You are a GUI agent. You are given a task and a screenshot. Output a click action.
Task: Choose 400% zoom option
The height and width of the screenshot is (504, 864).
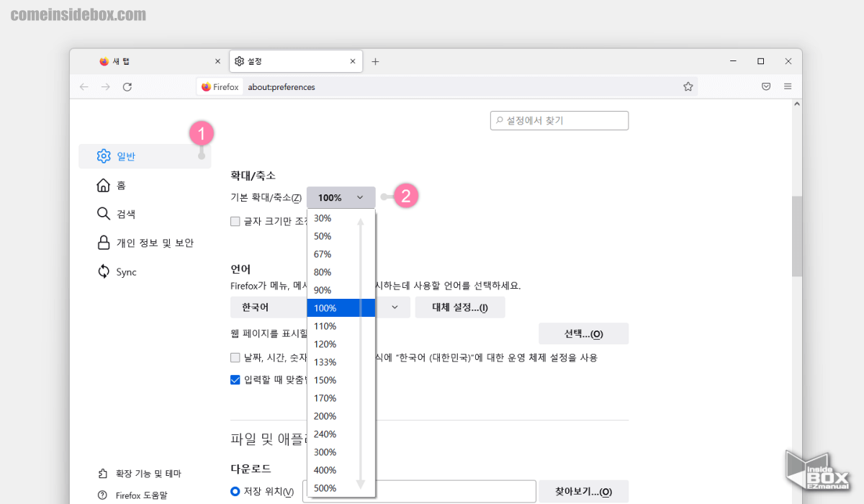click(x=341, y=470)
